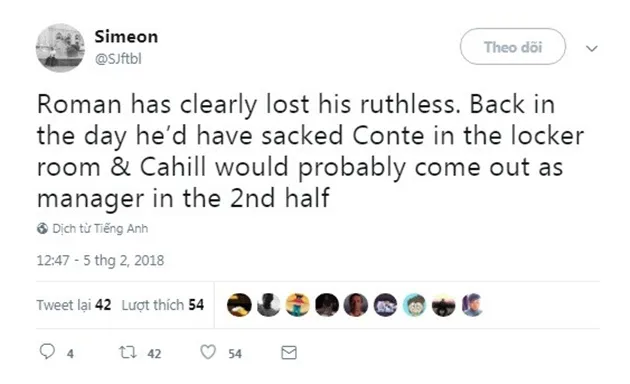
Task: Click the Theo dõi follow button
Action: click(513, 47)
